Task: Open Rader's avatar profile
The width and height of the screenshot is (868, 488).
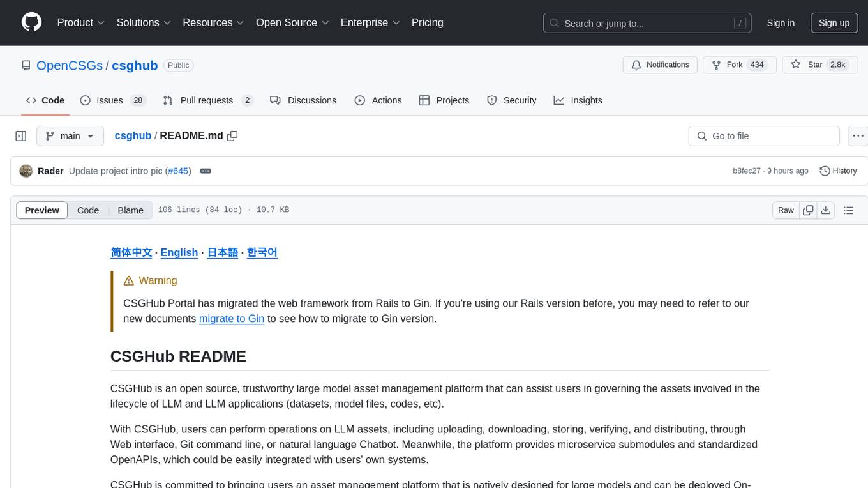Action: click(x=26, y=171)
